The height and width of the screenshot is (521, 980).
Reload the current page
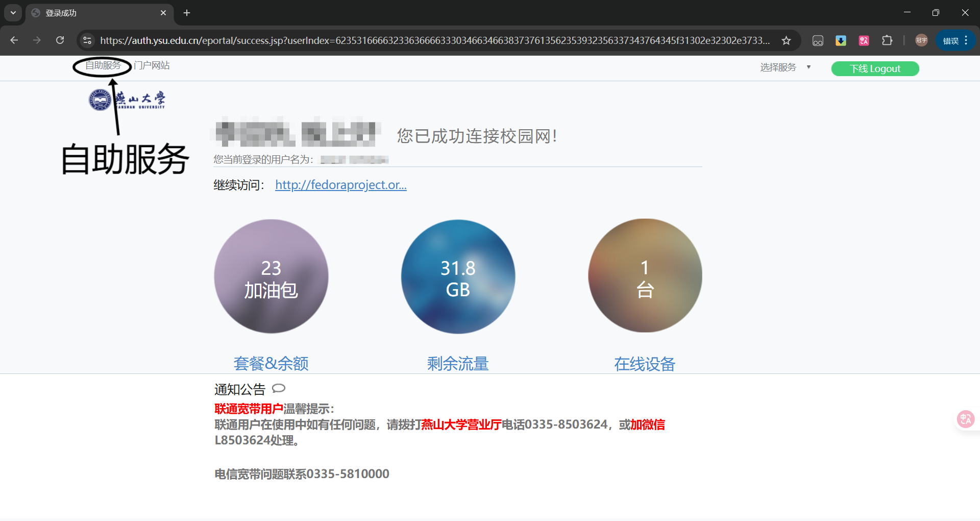(x=60, y=40)
